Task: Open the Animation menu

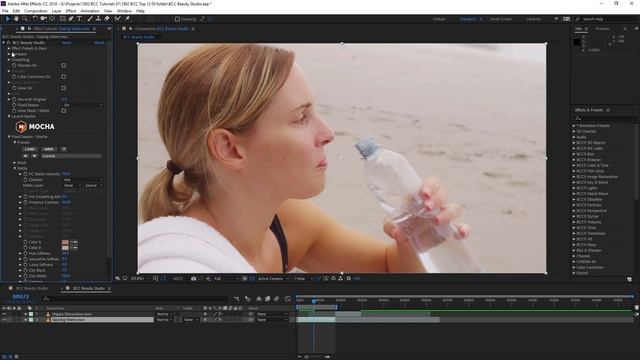Action: [x=90, y=11]
